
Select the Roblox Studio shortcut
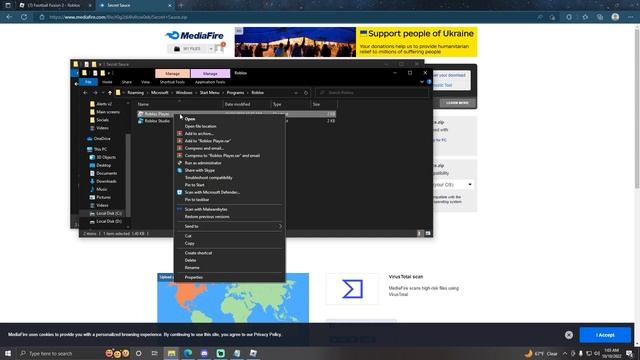click(157, 121)
